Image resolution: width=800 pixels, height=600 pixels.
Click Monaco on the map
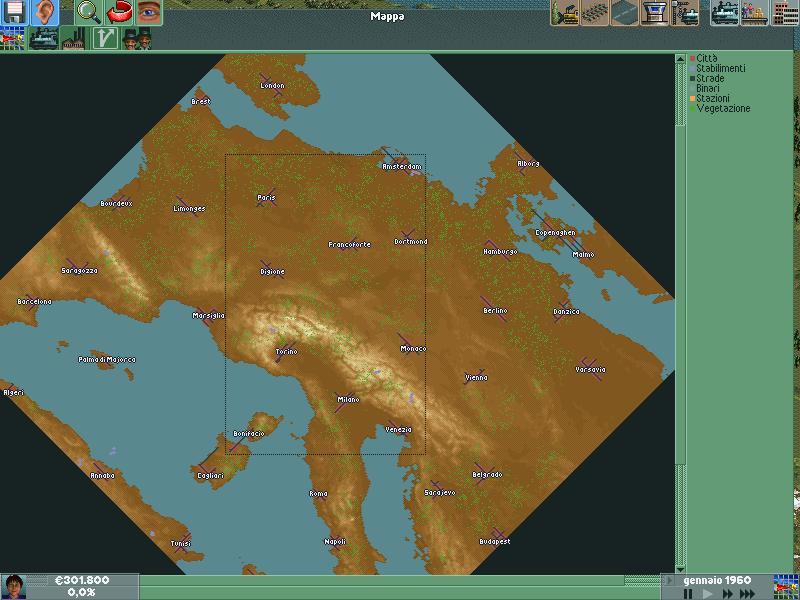(x=413, y=349)
